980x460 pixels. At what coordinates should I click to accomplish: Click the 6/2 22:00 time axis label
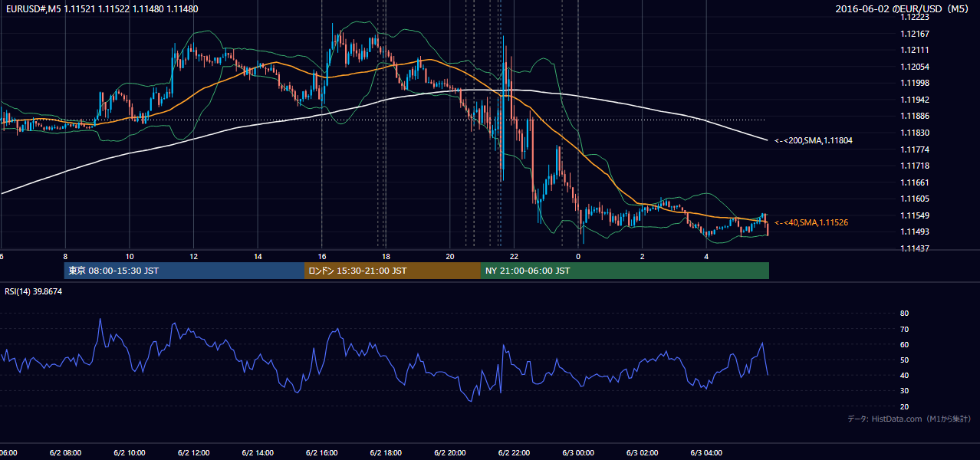514,453
